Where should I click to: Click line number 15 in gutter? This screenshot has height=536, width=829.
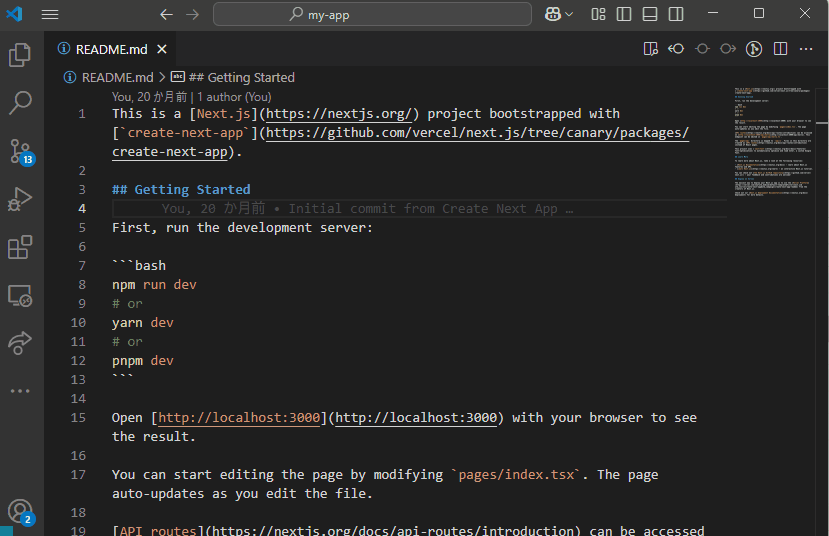(x=78, y=418)
